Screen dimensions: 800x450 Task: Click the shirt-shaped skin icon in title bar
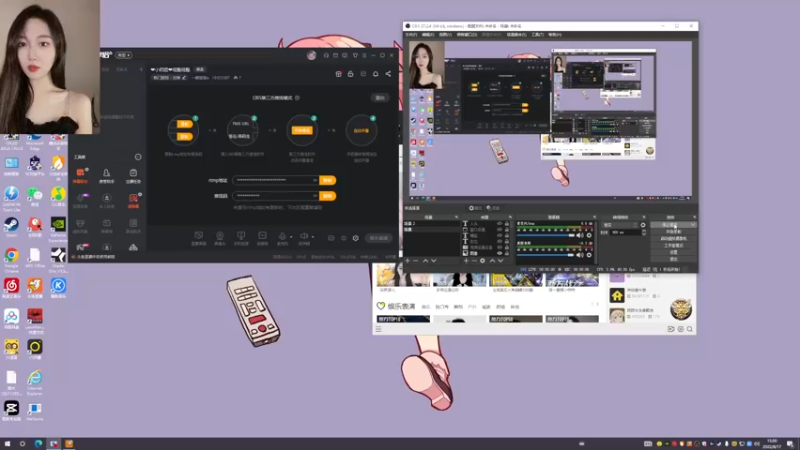point(355,55)
